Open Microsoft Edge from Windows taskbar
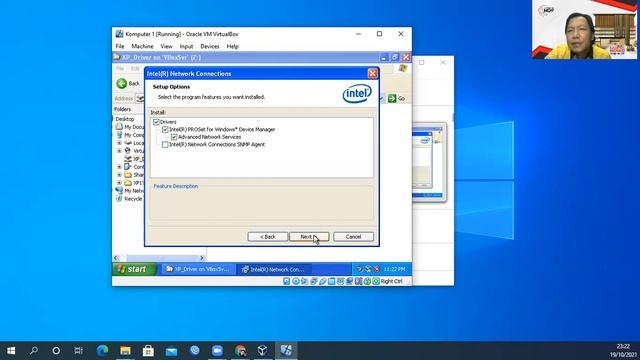 (102, 350)
